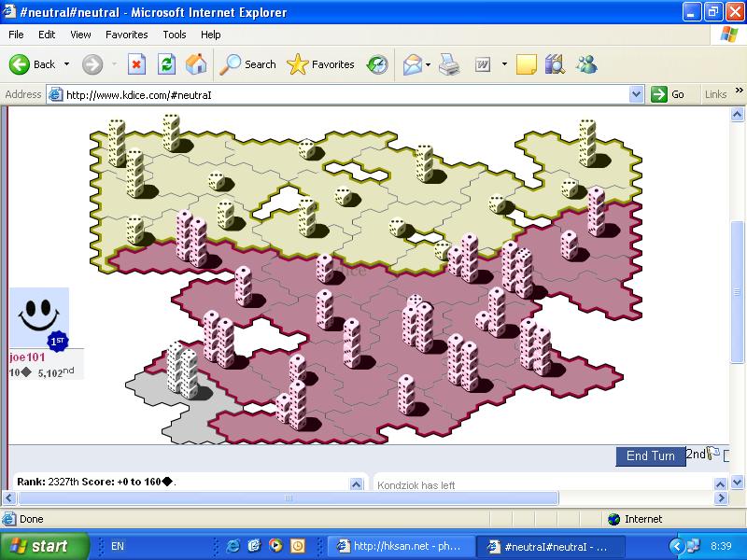
Task: Open the joe101 player name link
Action: 27,357
